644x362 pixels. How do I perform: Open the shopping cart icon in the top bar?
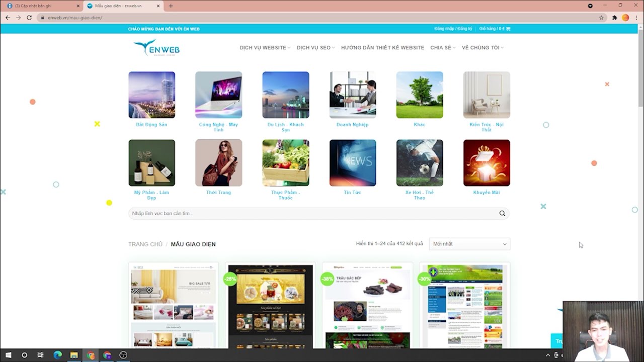coord(508,29)
